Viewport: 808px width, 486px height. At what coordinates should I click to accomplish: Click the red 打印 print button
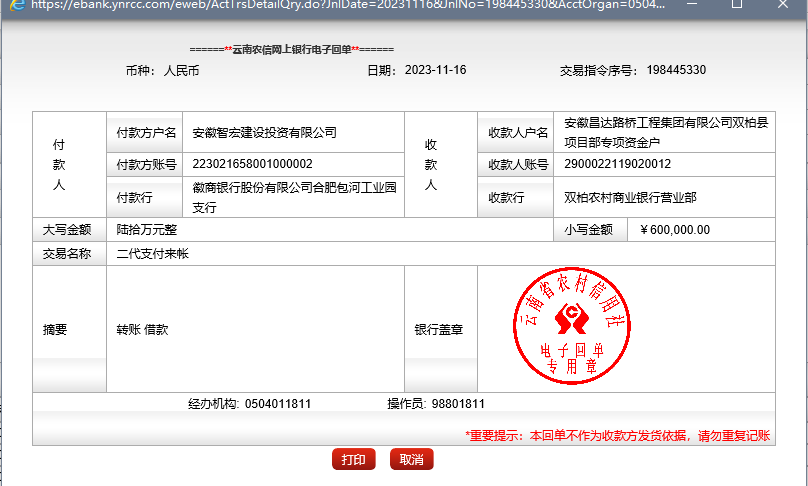(353, 459)
